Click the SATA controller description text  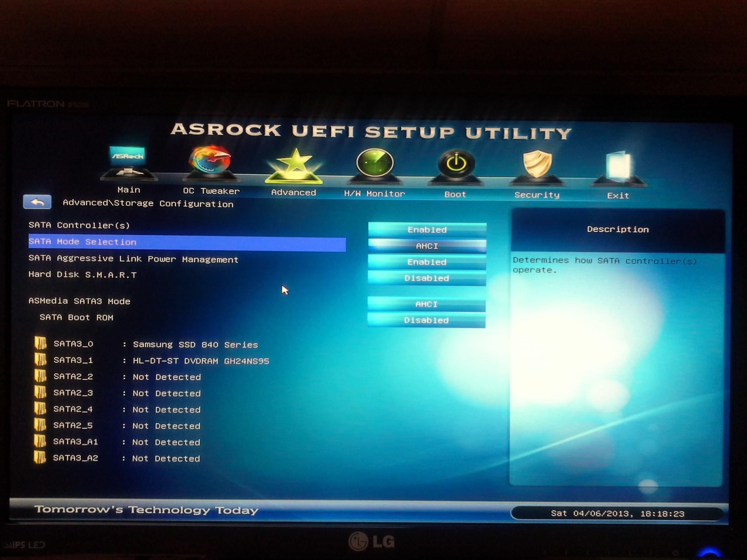(605, 265)
